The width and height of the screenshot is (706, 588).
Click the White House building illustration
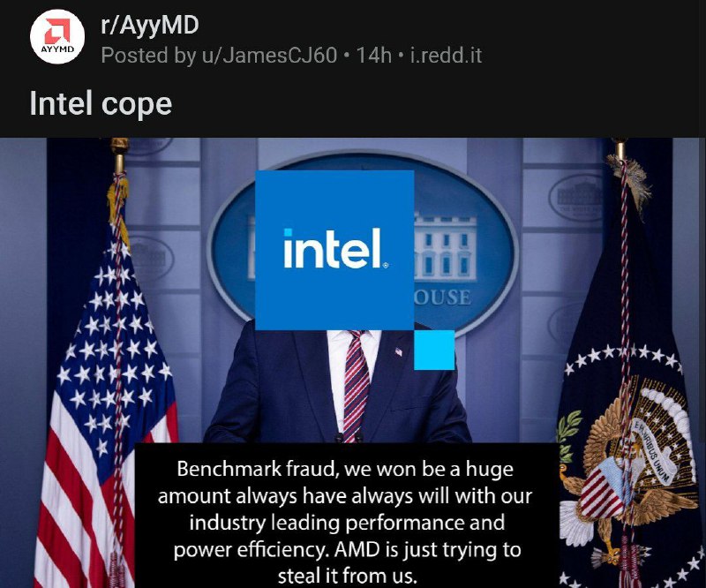[x=445, y=247]
